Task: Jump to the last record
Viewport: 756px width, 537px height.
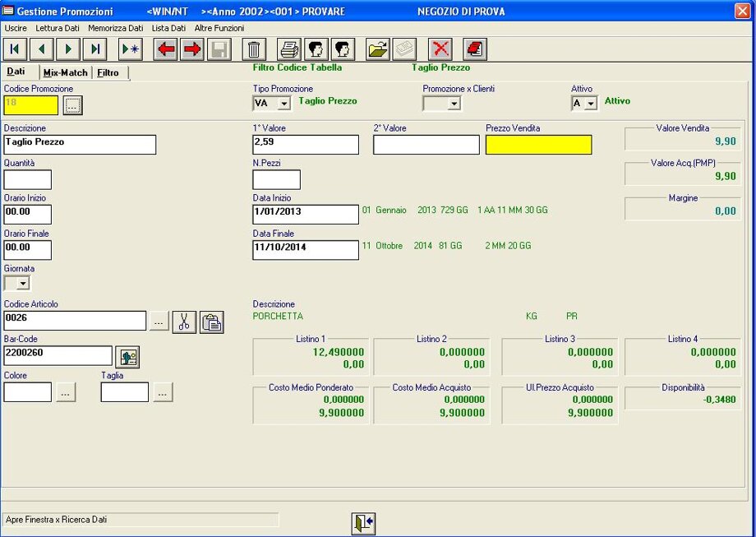Action: coord(95,49)
